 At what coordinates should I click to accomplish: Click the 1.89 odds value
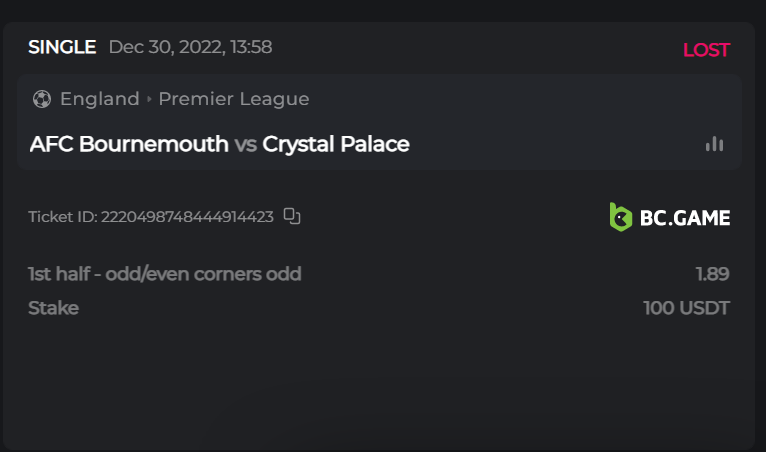[712, 274]
